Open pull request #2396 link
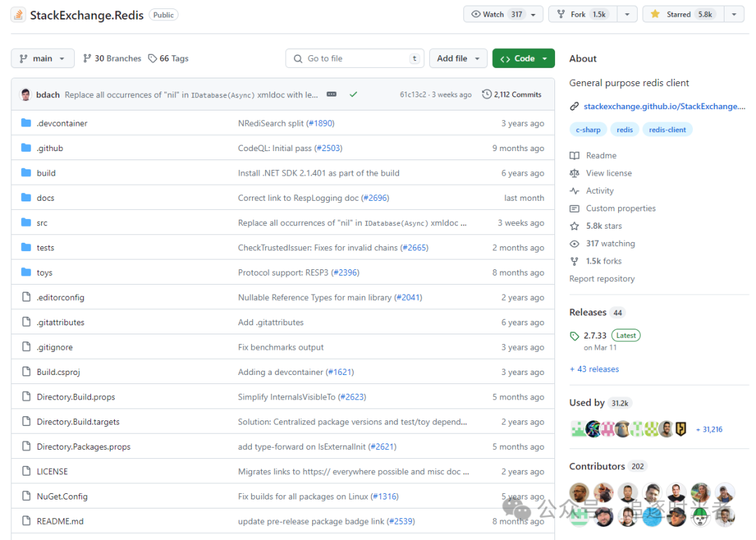The image size is (756, 540). click(x=345, y=272)
